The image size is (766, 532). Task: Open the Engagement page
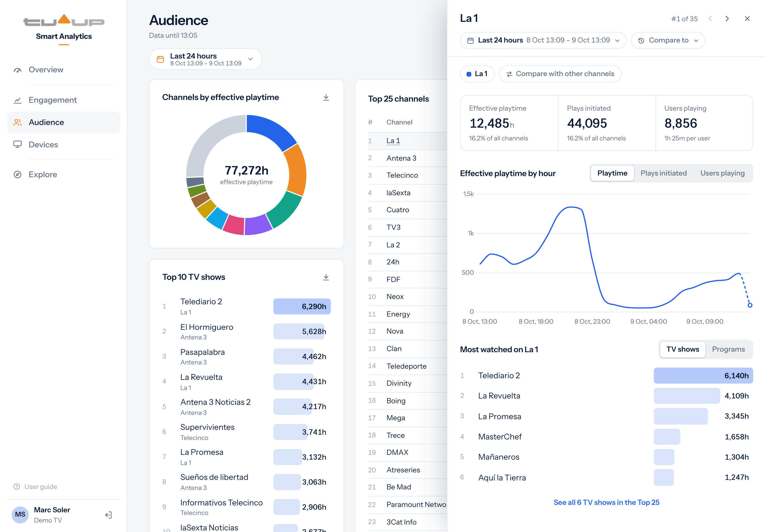pyautogui.click(x=64, y=100)
